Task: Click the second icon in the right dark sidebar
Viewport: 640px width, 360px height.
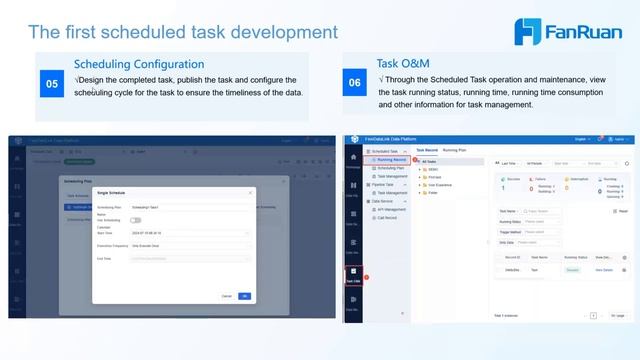Action: point(353,186)
